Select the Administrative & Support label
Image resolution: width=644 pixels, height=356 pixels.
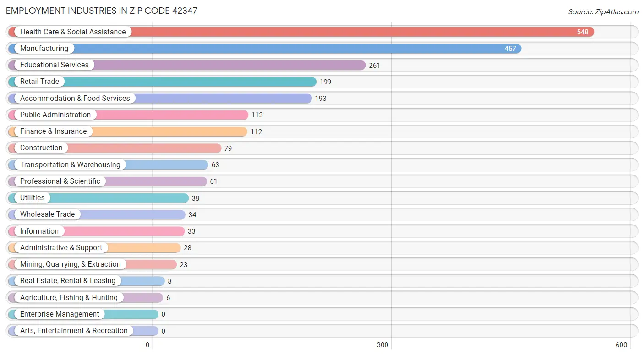click(61, 248)
